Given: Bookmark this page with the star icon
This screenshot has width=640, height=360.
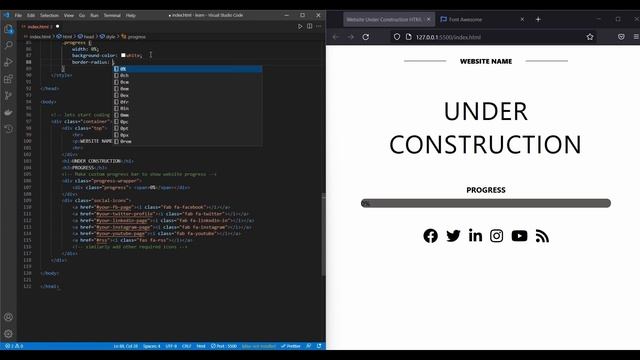Looking at the screenshot, I should [590, 37].
